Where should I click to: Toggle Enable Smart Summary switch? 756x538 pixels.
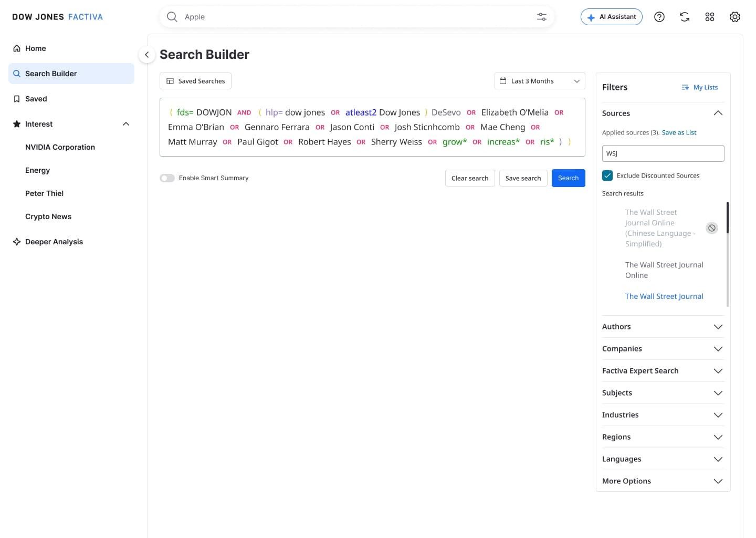pyautogui.click(x=167, y=178)
